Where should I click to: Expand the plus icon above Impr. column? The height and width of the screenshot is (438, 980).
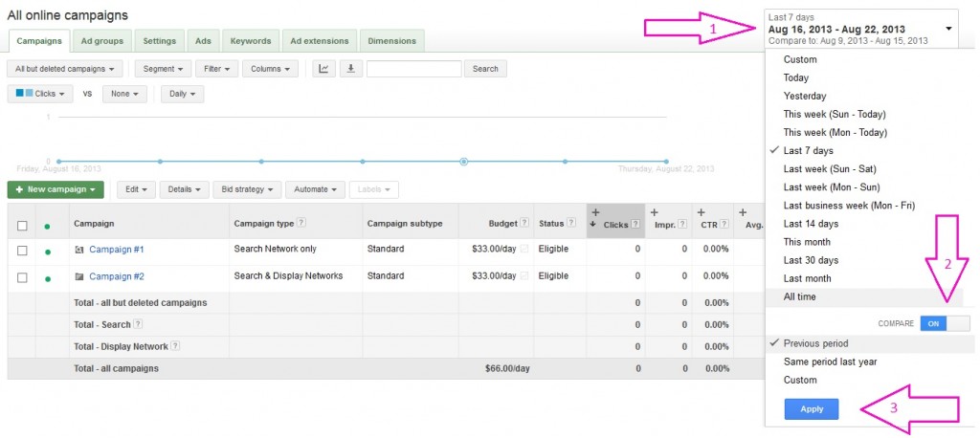[x=655, y=212]
